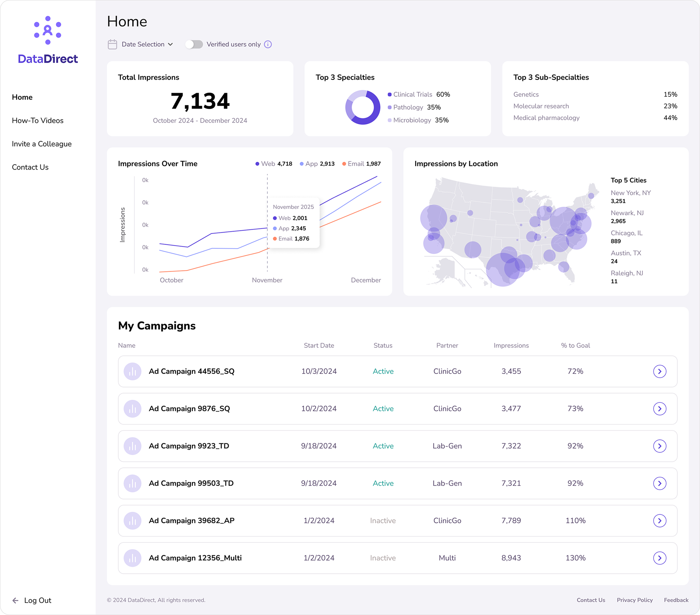
Task: Click the bar chart icon for Ad Campaign 39682_AP
Action: (132, 521)
